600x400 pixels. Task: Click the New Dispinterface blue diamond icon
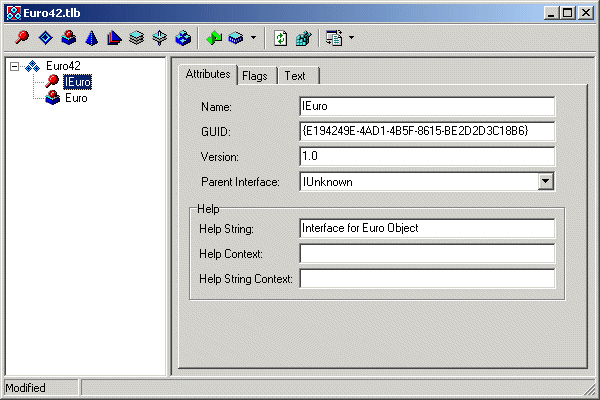coord(45,39)
